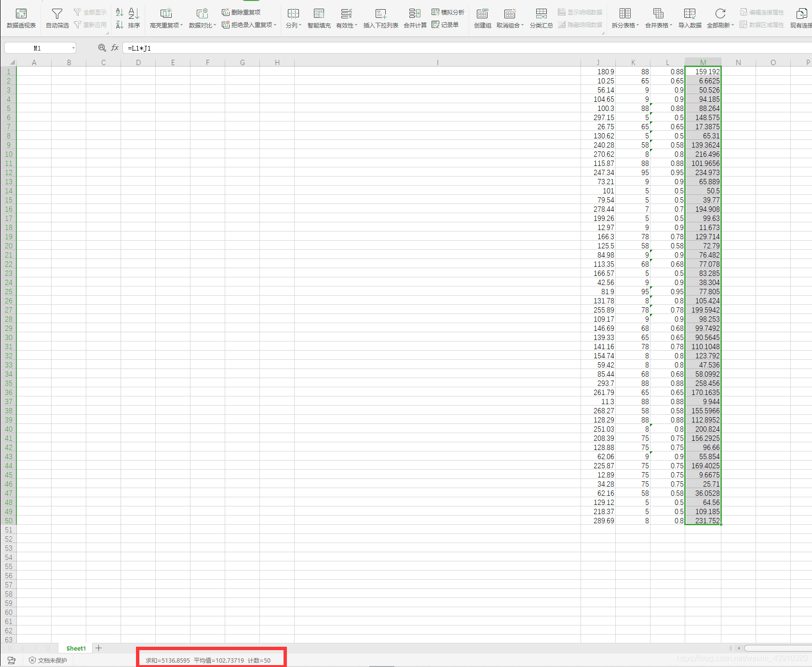The height and width of the screenshot is (667, 812).
Task: Click the 平均值=102.73719 average in the status bar
Action: click(x=218, y=660)
